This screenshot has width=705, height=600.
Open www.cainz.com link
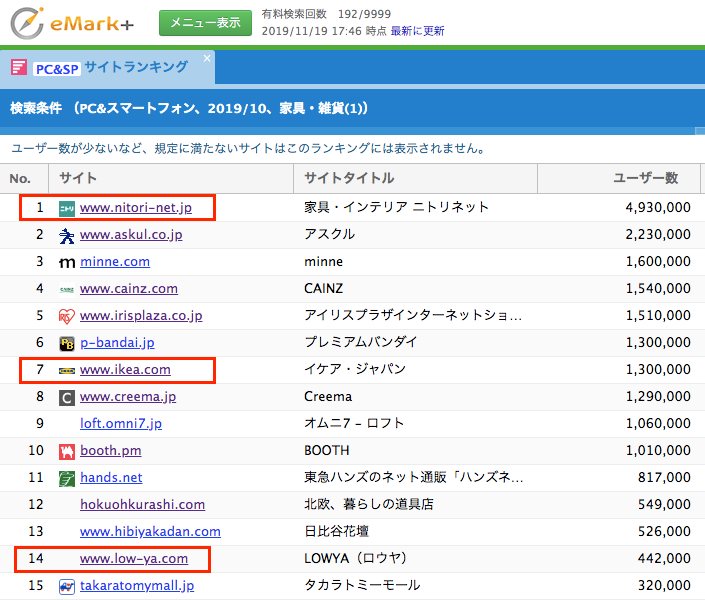(x=129, y=289)
